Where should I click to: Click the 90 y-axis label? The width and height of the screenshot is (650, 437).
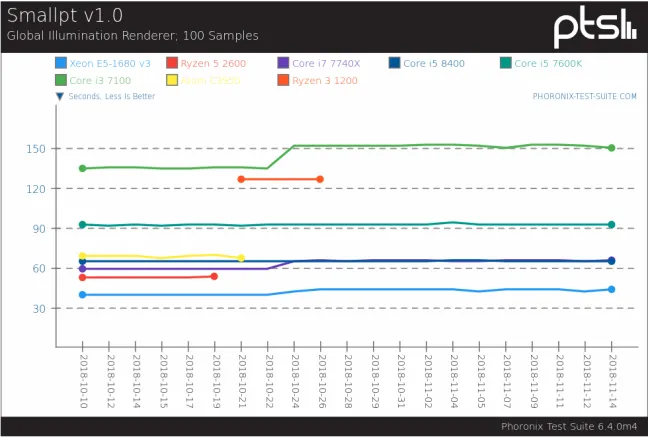39,229
